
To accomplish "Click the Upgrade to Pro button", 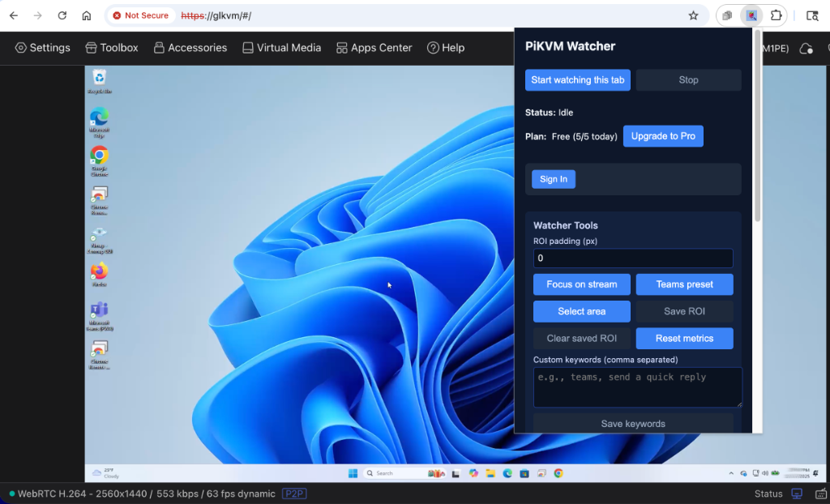I will coord(663,136).
